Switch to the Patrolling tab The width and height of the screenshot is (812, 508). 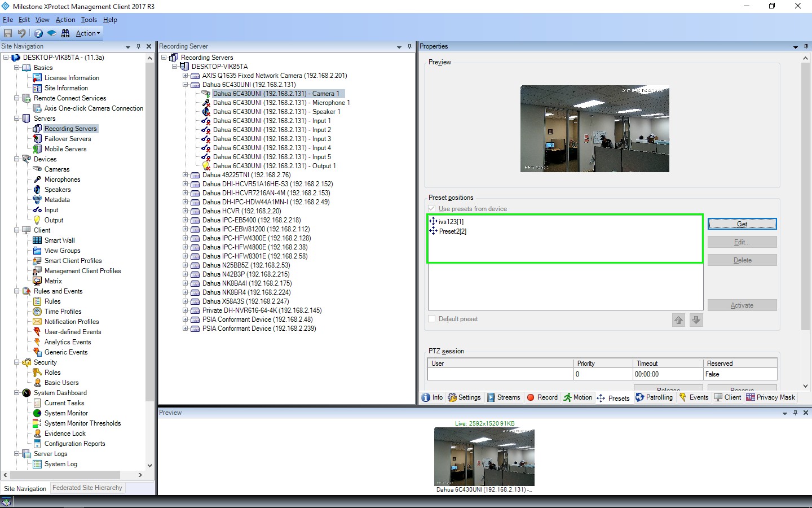[x=654, y=397]
